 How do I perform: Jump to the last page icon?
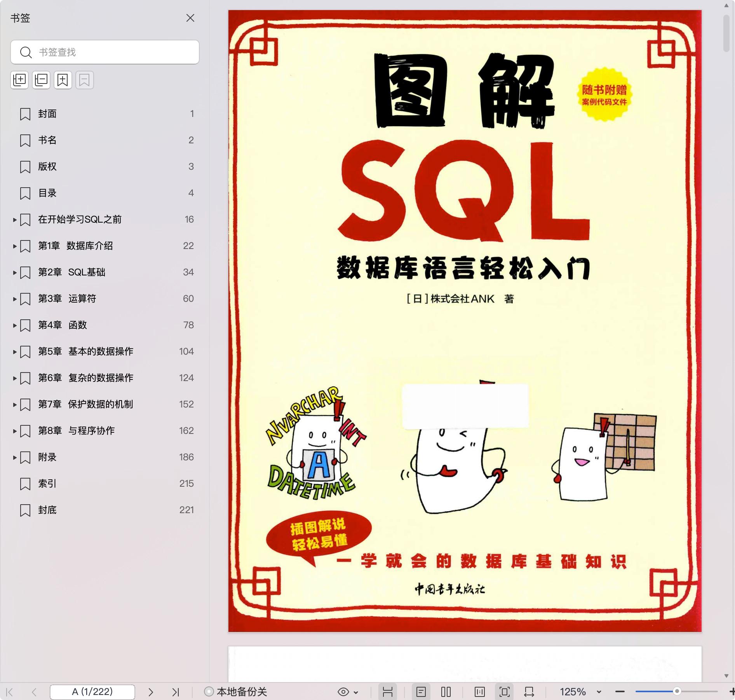[x=176, y=692]
